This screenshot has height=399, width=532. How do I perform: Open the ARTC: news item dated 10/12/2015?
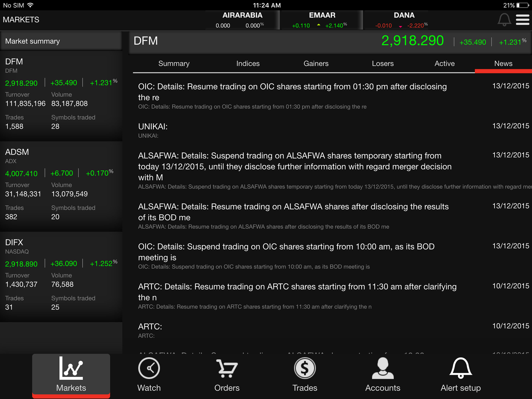coord(332,331)
